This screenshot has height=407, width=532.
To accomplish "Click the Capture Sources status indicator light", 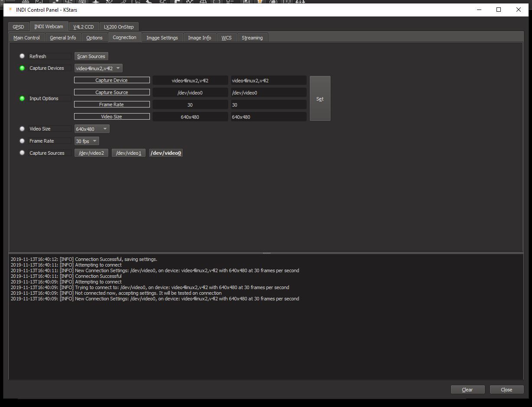I will (x=22, y=153).
